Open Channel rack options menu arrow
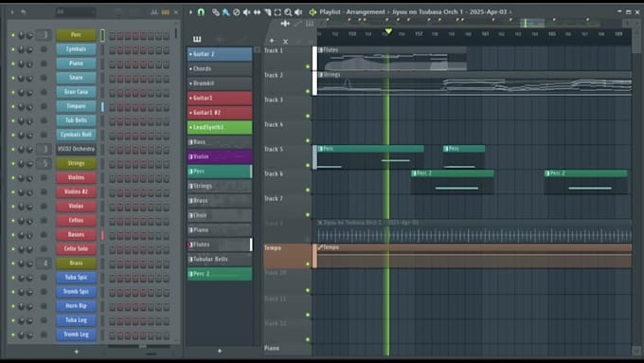The height and width of the screenshot is (363, 644). (12, 12)
